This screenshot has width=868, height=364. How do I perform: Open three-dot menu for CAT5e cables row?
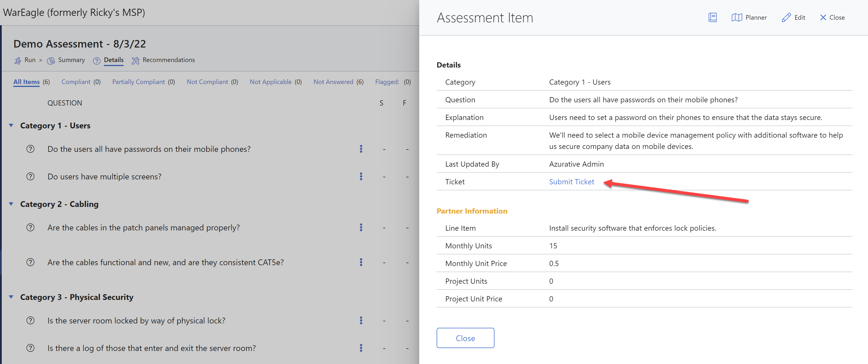(361, 262)
